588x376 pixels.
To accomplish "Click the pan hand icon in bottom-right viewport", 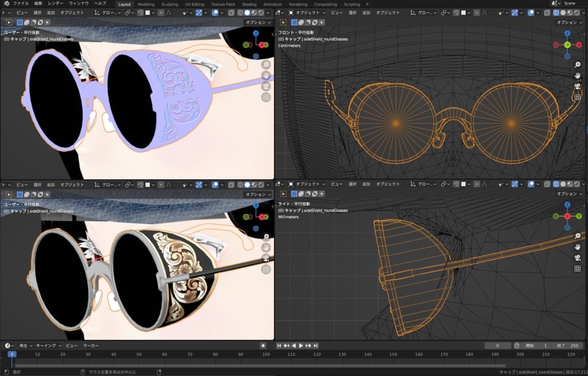I will [x=578, y=247].
